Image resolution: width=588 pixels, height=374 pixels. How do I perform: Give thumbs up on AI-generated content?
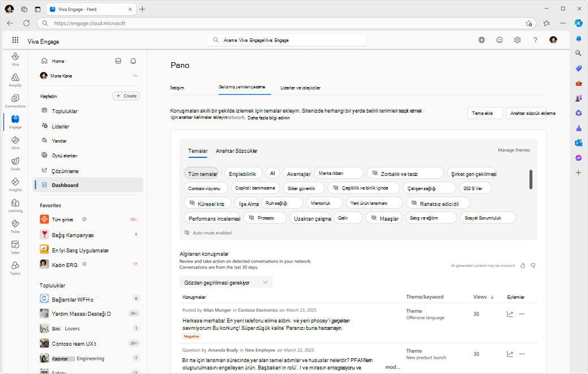[523, 265]
